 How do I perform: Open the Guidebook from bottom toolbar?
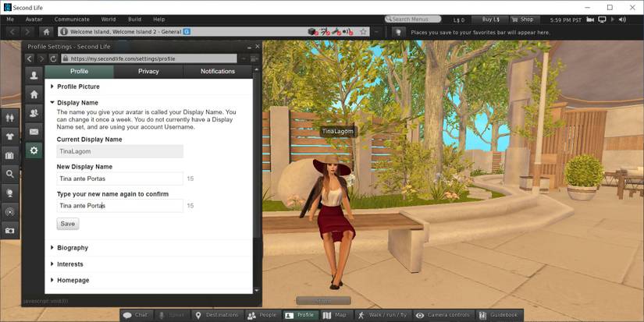tap(499, 315)
